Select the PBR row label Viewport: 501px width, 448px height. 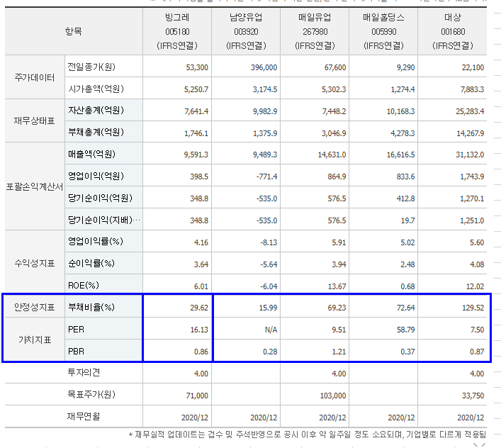[x=76, y=352]
